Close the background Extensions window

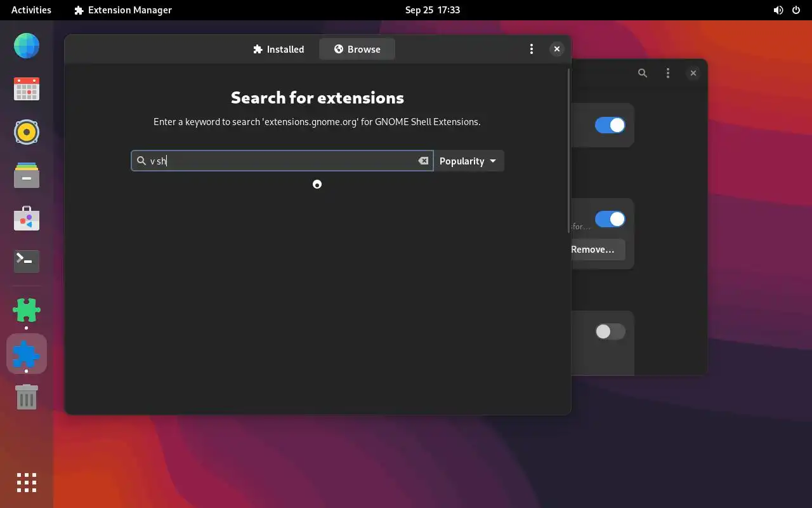[693, 73]
